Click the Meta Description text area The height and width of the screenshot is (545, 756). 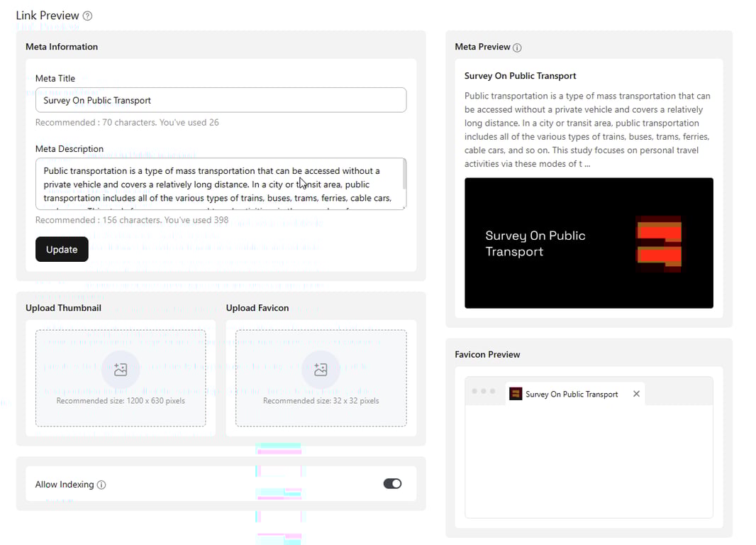tap(221, 184)
